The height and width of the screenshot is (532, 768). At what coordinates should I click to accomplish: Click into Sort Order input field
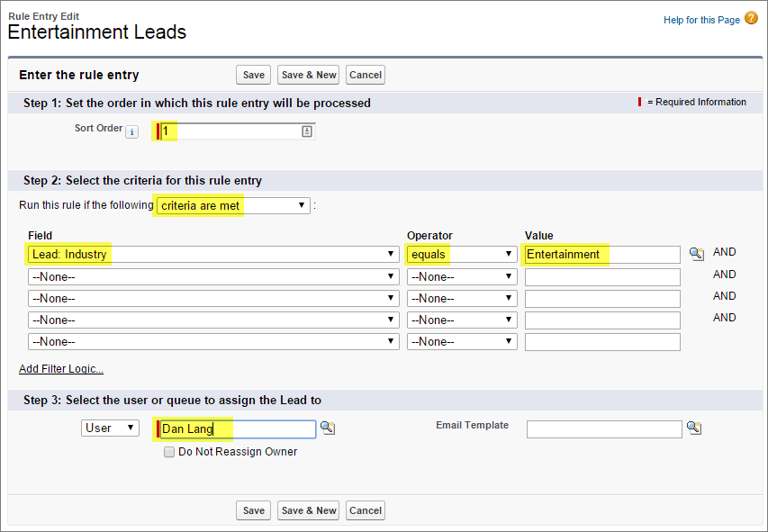(238, 131)
